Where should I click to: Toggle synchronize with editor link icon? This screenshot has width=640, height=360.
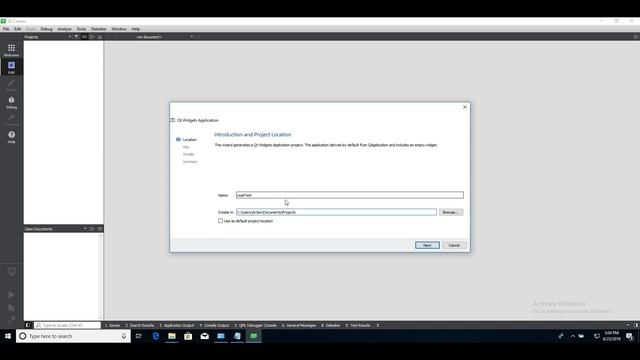(x=84, y=37)
